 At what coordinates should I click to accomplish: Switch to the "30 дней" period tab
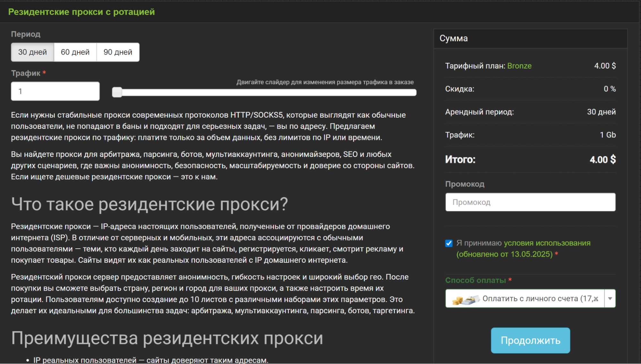32,52
